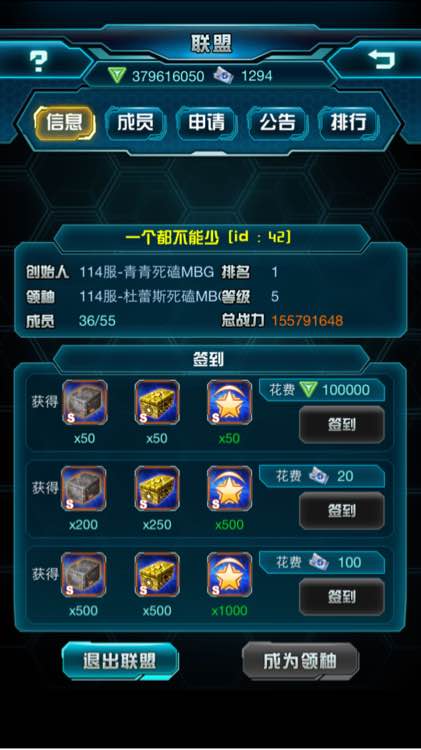Tap the green gem currency icon in header
Image resolution: width=421 pixels, height=750 pixels.
coord(117,76)
